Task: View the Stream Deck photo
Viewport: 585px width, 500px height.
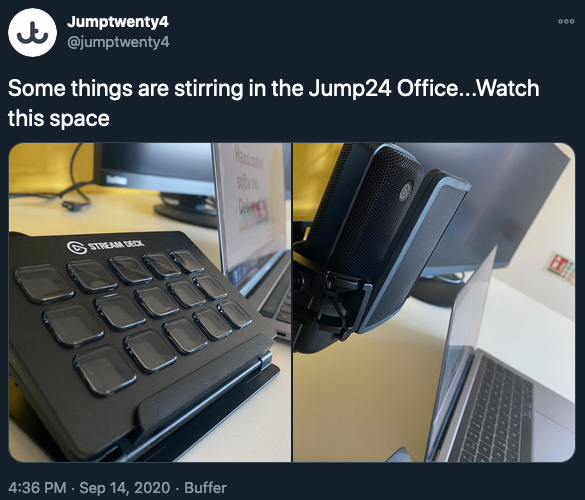Action: [x=150, y=303]
